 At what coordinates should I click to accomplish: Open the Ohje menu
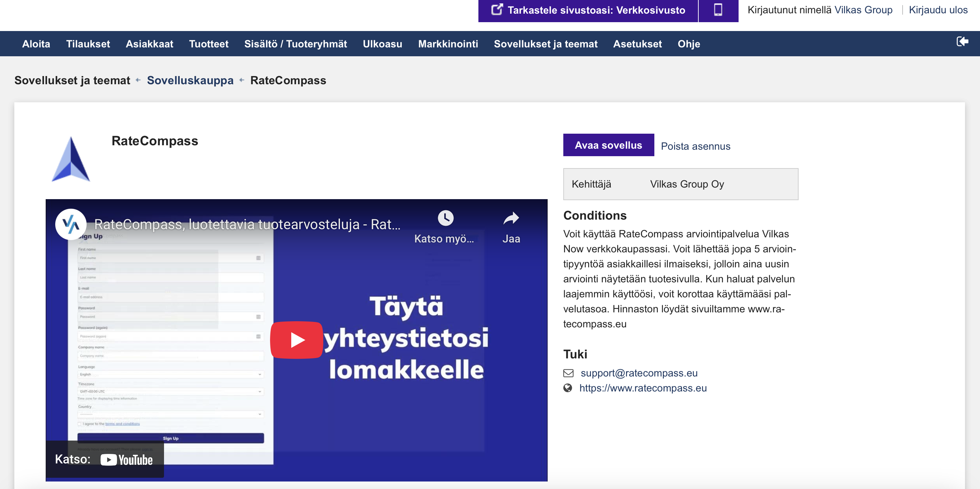689,44
